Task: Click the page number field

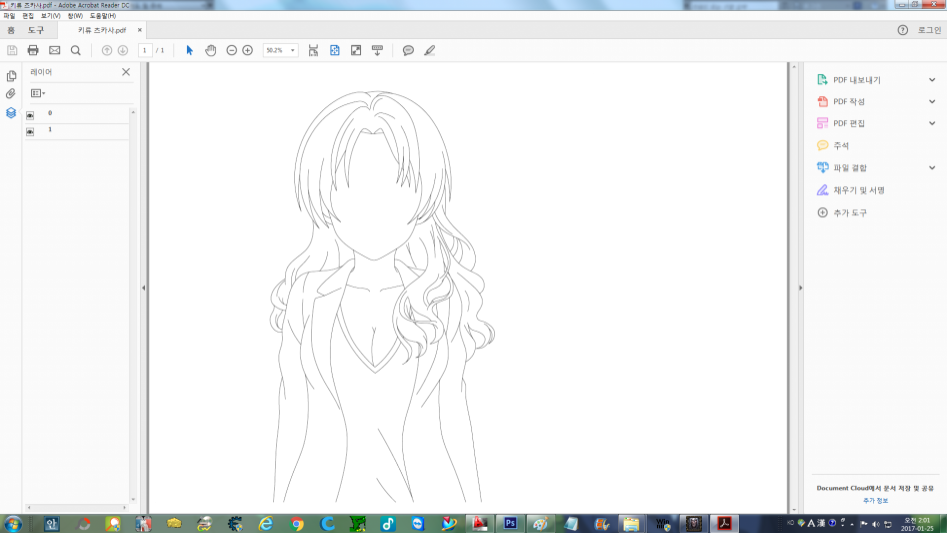Action: click(x=145, y=51)
